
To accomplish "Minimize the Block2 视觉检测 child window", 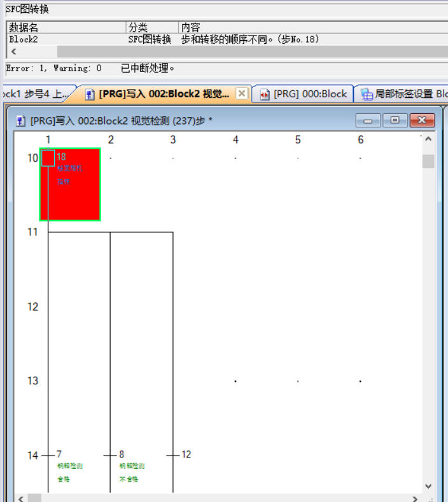I will (x=368, y=121).
